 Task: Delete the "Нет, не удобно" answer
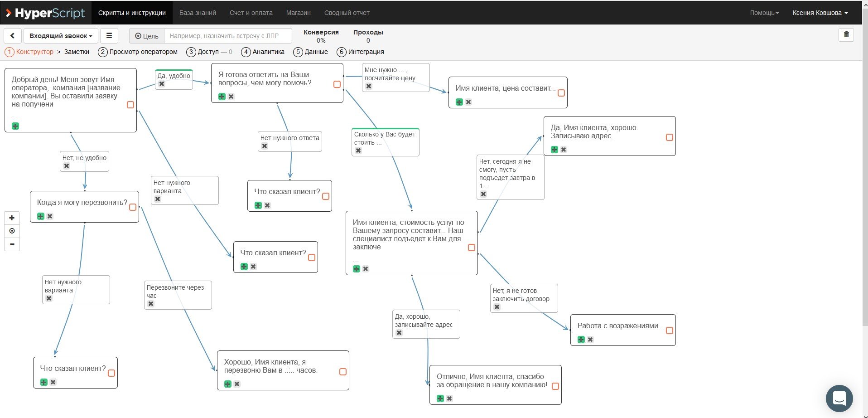[x=67, y=166]
